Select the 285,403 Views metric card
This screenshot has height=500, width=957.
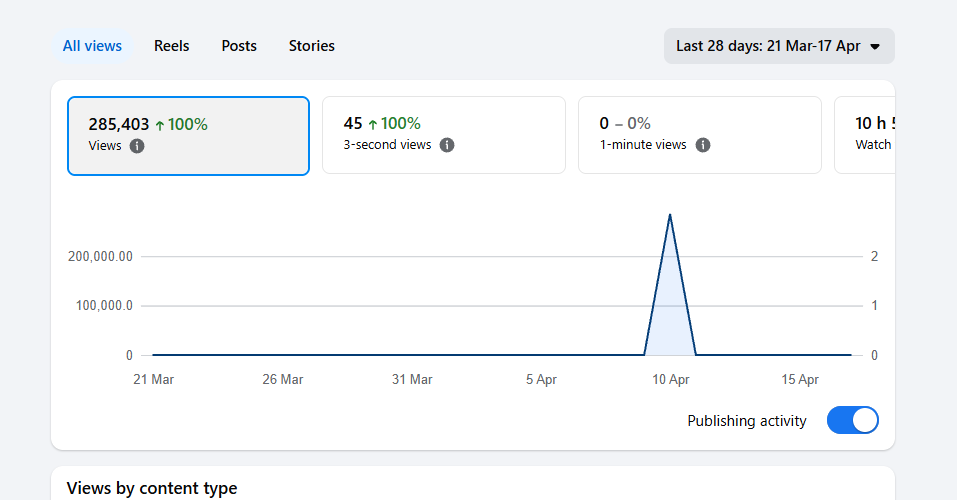click(188, 136)
